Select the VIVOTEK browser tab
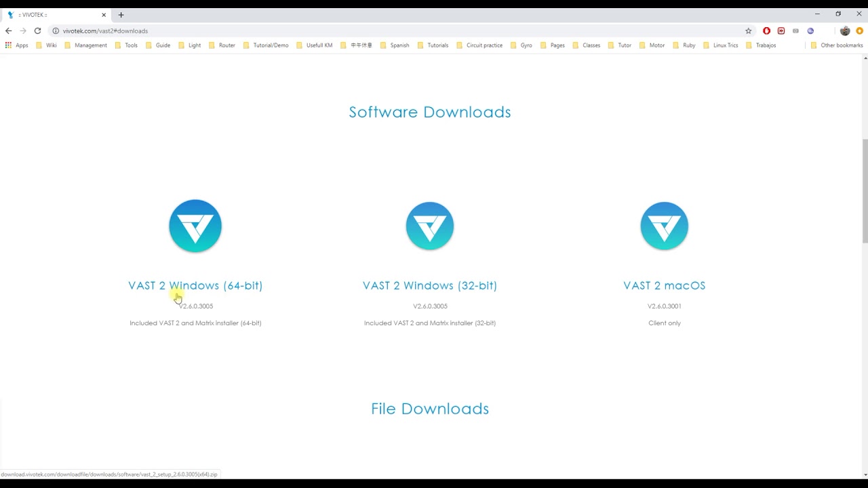 57,14
